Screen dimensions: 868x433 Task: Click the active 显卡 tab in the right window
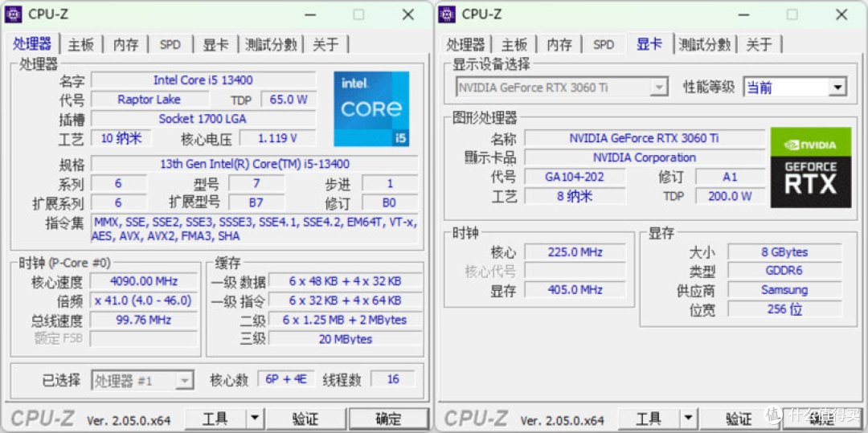[649, 44]
